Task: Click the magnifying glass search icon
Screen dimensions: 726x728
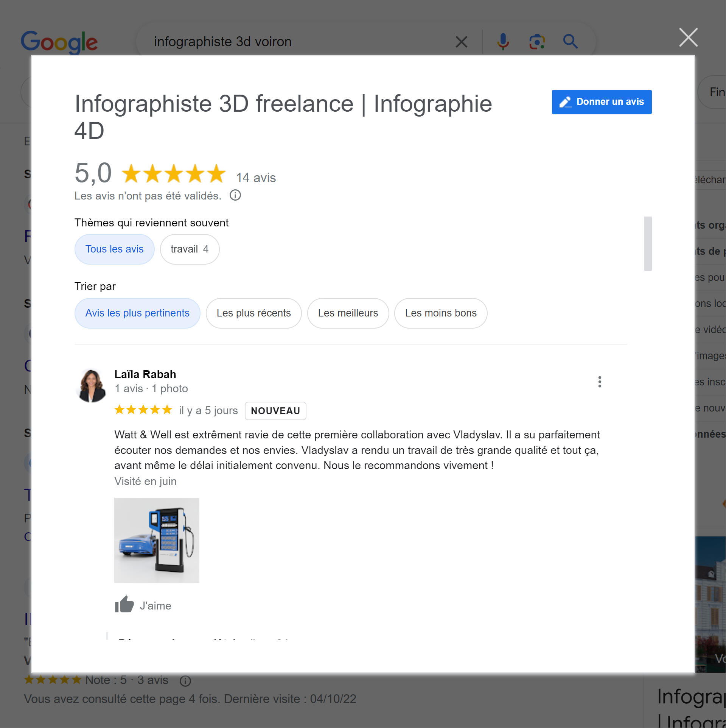Action: tap(570, 42)
